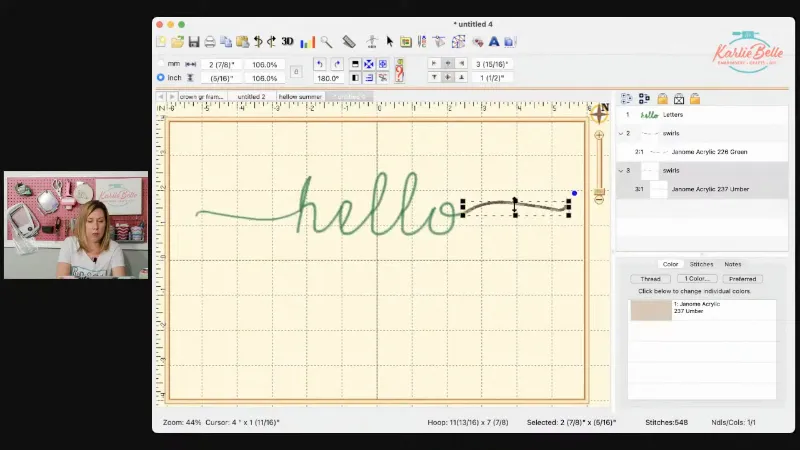Click the align top edge icon
The height and width of the screenshot is (450, 800).
point(434,78)
